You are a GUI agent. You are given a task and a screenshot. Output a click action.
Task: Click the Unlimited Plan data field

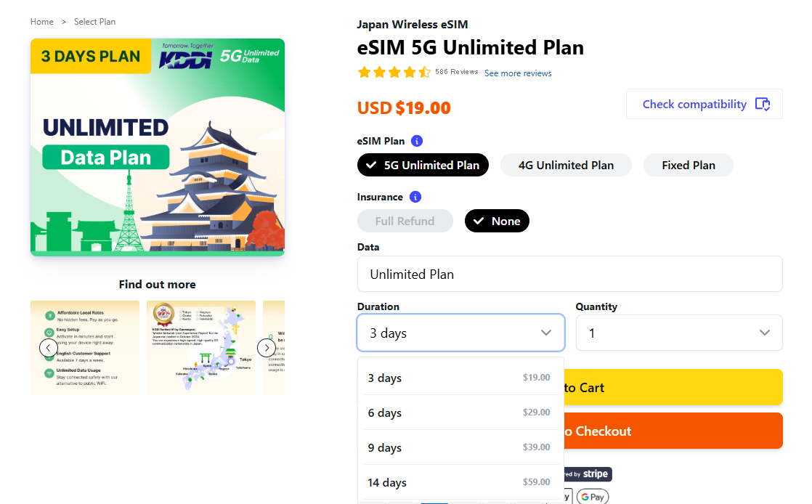click(569, 274)
